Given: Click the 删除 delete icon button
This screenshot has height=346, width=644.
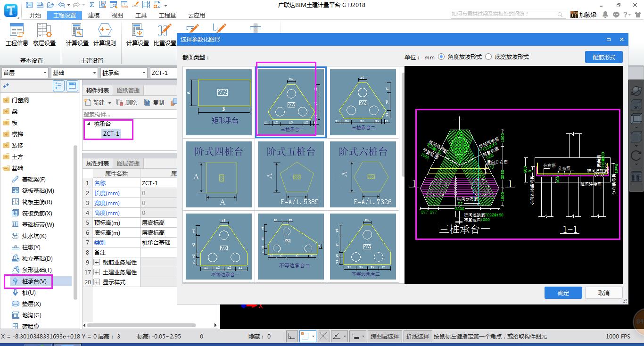Looking at the screenshot, I should 127,102.
